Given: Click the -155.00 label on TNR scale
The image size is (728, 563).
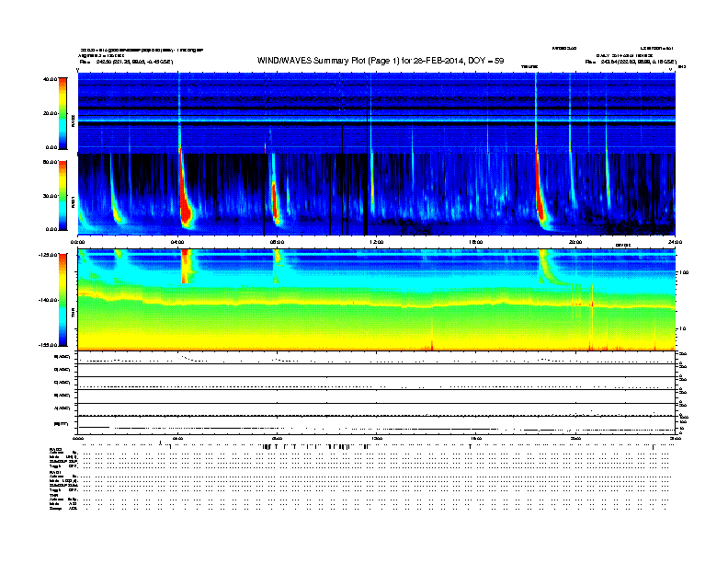Looking at the screenshot, I should pyautogui.click(x=48, y=345).
